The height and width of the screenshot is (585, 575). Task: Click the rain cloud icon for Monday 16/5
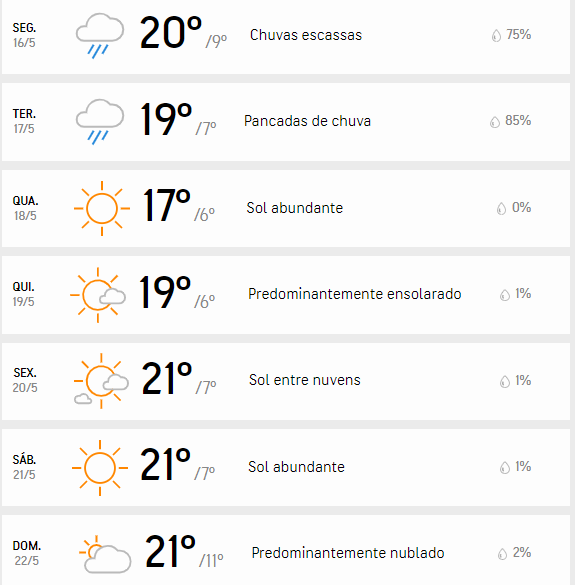pyautogui.click(x=100, y=36)
